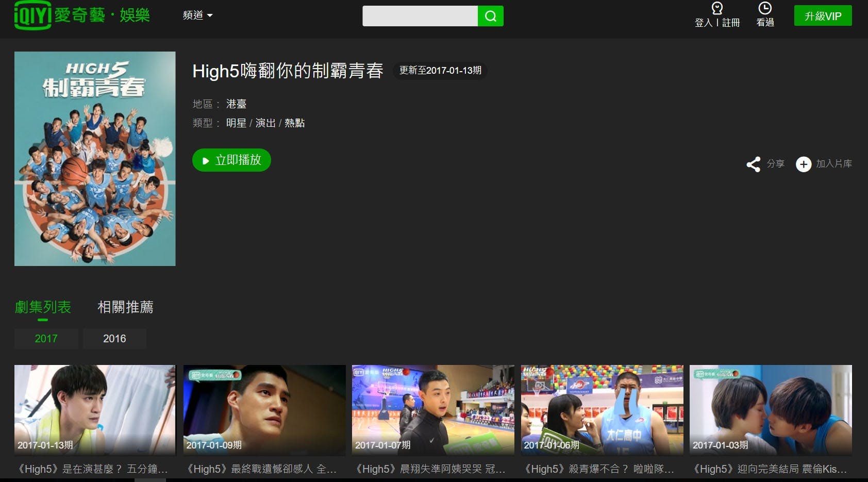The image size is (868, 482).
Task: Open the 2017-01-06 episode thumbnail
Action: coord(602,410)
